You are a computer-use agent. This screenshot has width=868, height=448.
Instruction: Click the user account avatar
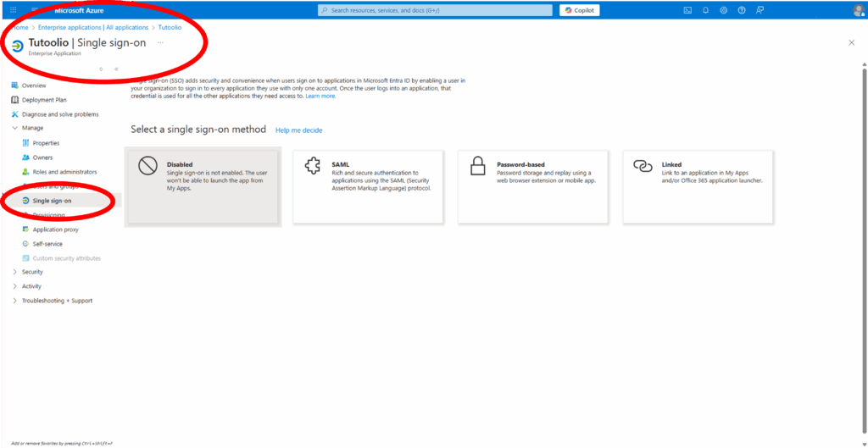click(858, 10)
